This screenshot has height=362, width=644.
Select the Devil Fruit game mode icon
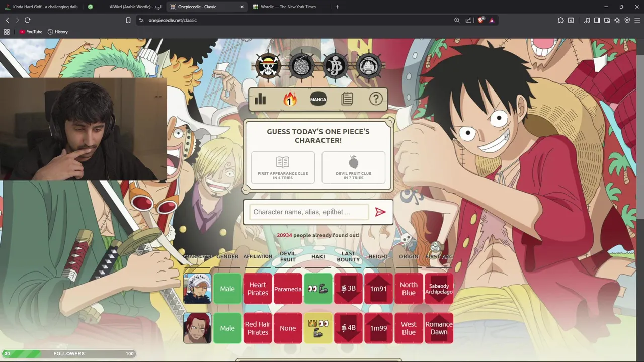point(301,66)
